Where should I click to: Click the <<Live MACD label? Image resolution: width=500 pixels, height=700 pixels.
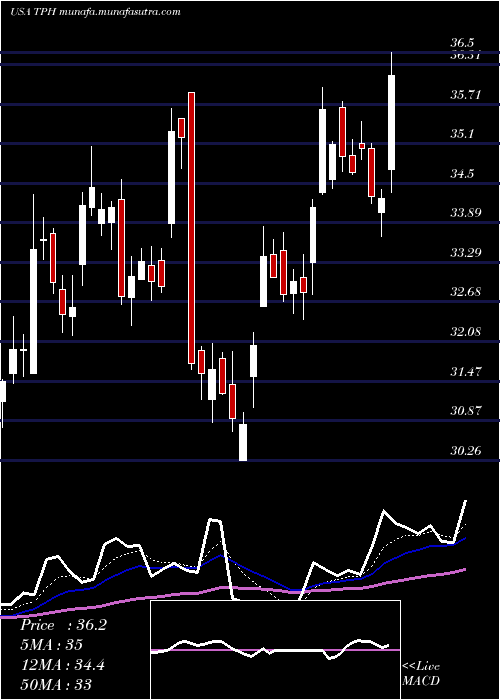(421, 673)
